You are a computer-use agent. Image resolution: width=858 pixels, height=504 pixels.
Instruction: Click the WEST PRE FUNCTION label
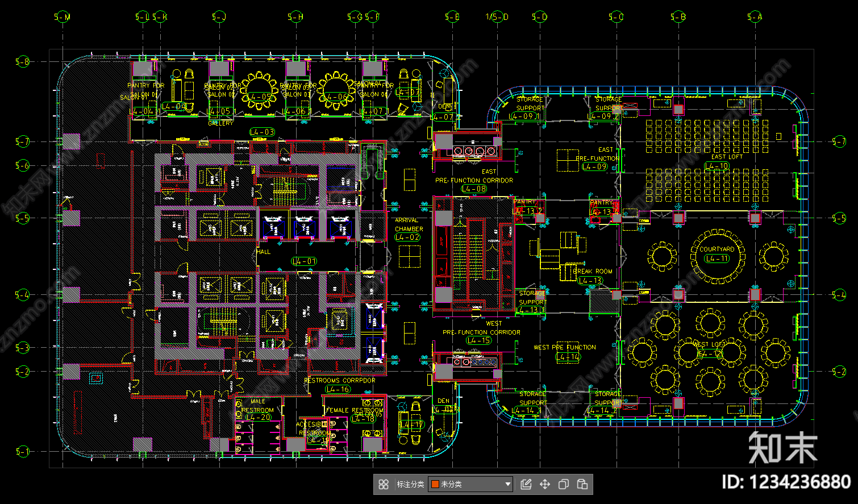tap(565, 347)
